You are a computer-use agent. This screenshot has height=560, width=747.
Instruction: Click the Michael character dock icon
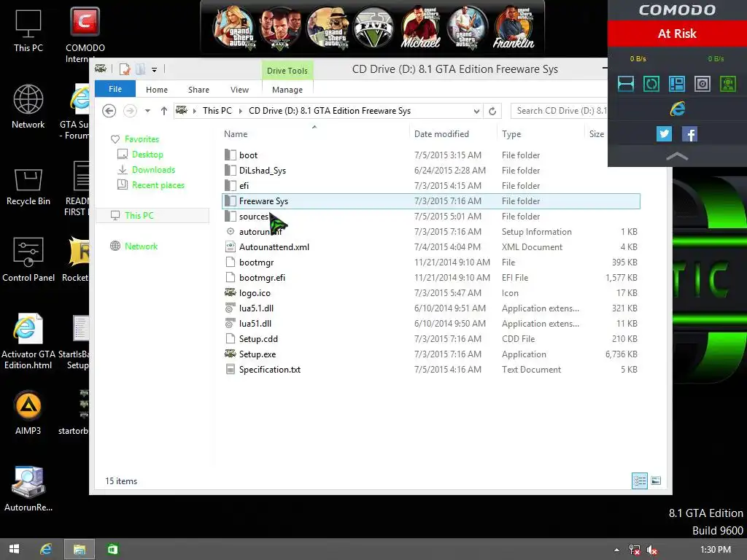420,28
